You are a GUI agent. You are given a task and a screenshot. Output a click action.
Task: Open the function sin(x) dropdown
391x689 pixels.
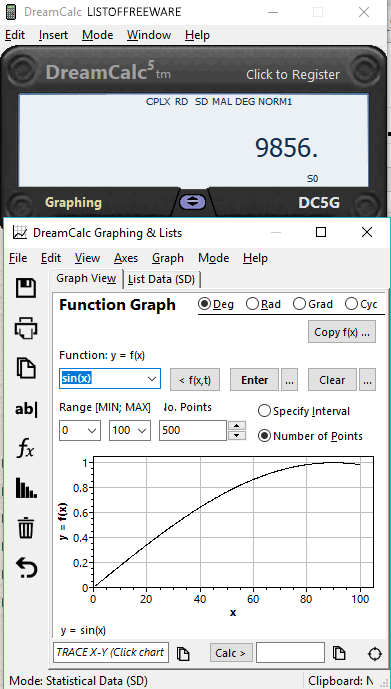pos(152,379)
